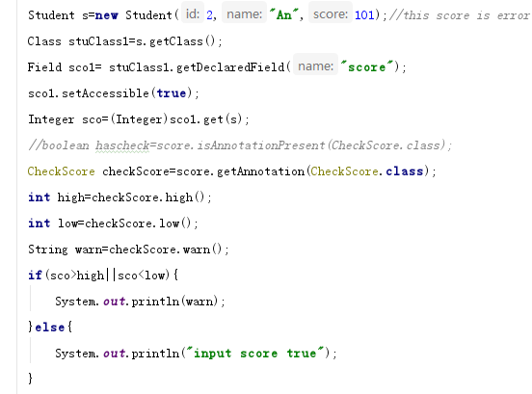Click setAccessible method name
Image resolution: width=532 pixels, height=394 pixels.
coord(105,93)
